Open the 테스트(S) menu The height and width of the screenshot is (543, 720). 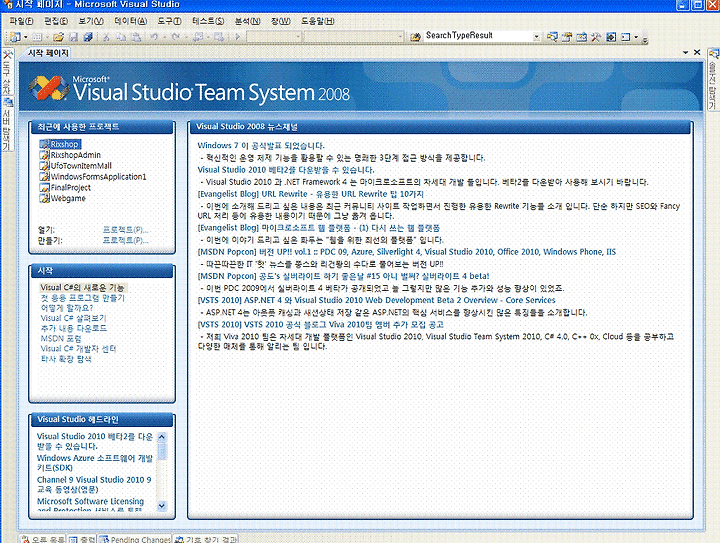[x=208, y=21]
